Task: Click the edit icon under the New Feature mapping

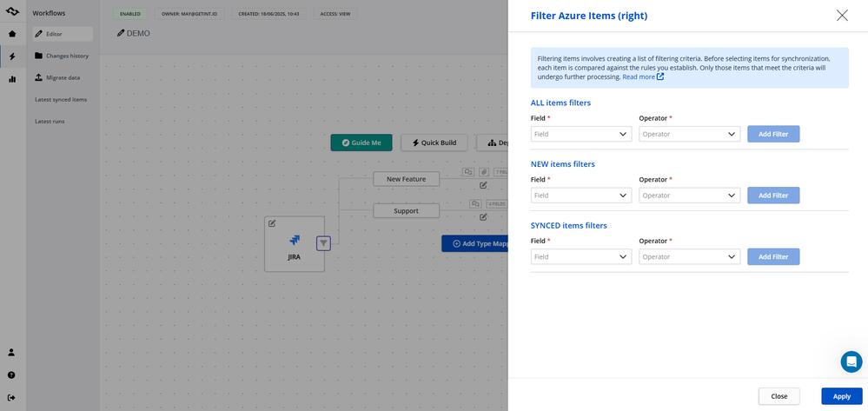Action: click(483, 185)
